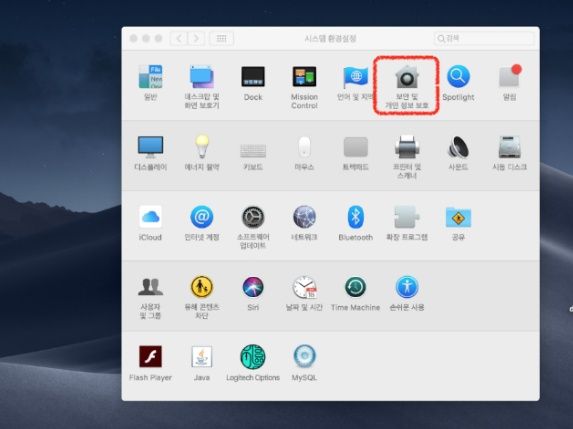Close the System Preferences window
573x429 pixels.
point(133,38)
